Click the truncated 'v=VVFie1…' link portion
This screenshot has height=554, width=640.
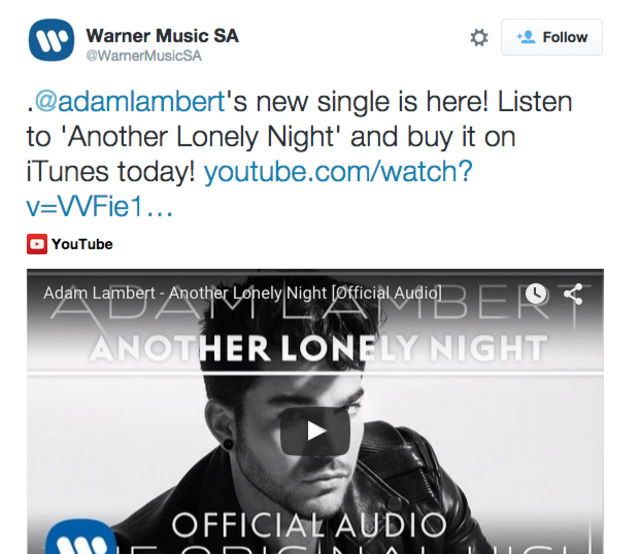[100, 206]
